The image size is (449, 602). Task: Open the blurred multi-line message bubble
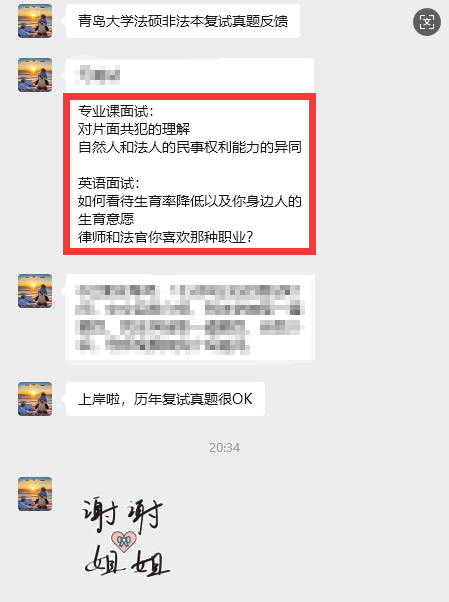pos(190,318)
